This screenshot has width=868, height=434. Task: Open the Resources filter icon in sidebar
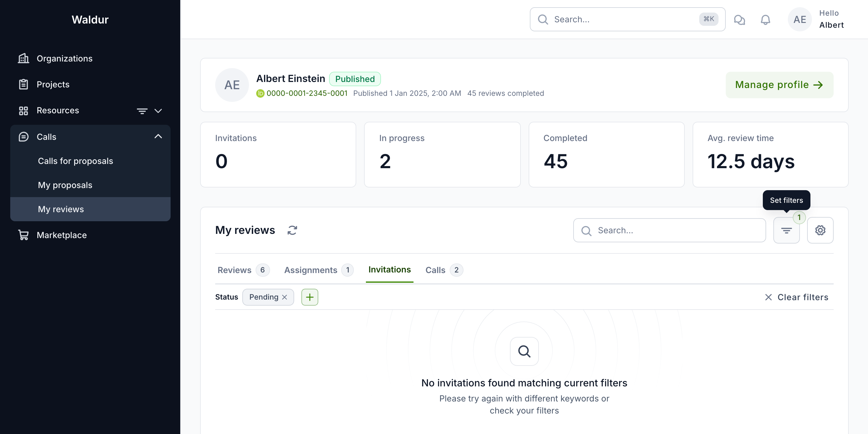coord(142,111)
